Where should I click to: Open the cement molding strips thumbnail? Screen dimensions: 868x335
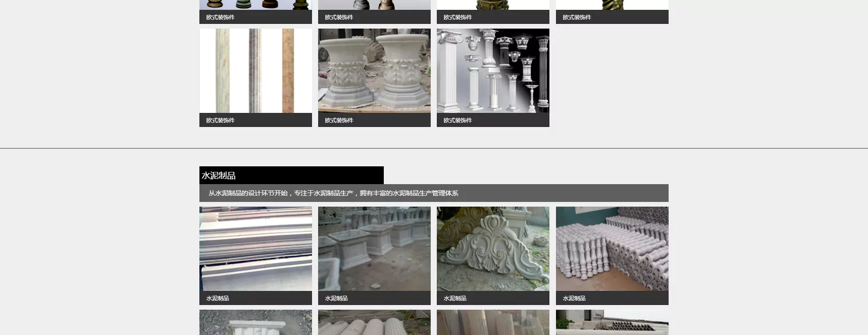click(x=255, y=249)
